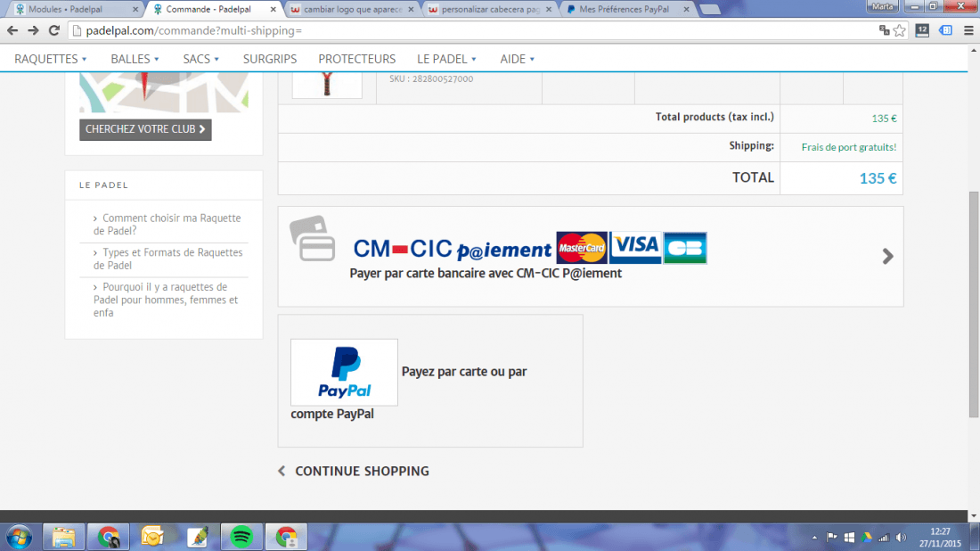Close the Commande - Padelpal tab

coord(274,10)
